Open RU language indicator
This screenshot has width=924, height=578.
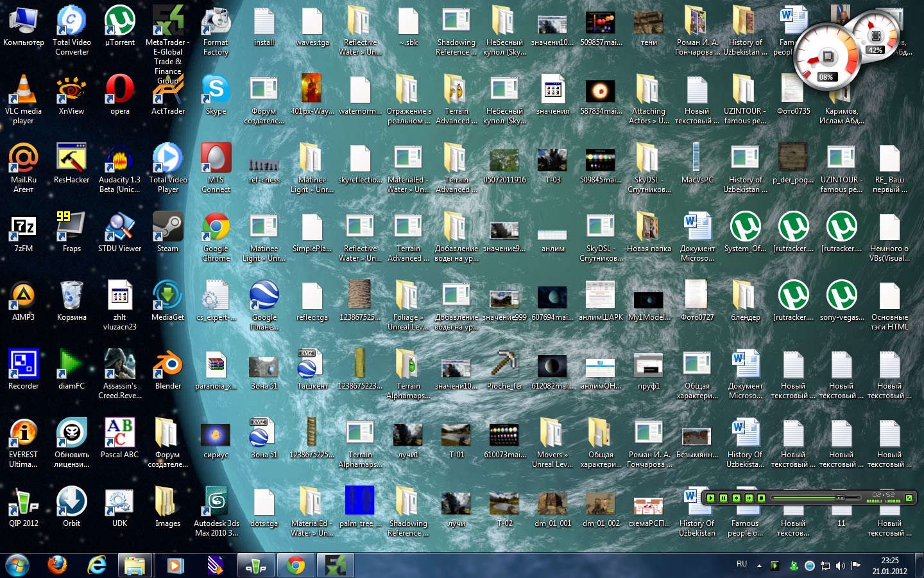click(x=742, y=564)
